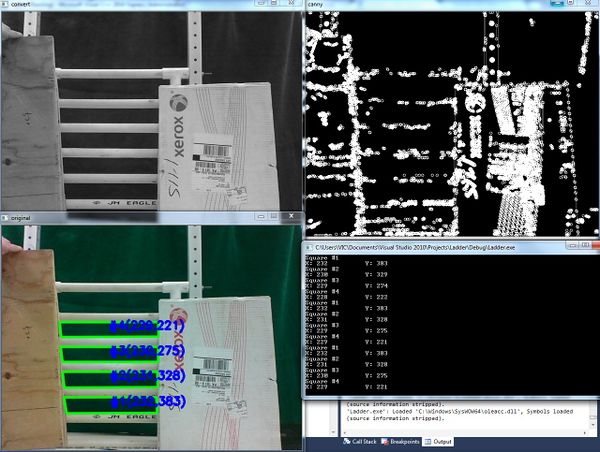Click the oleacc.dll loaded line in Output
Viewport: 600px width, 452px height.
(460, 411)
